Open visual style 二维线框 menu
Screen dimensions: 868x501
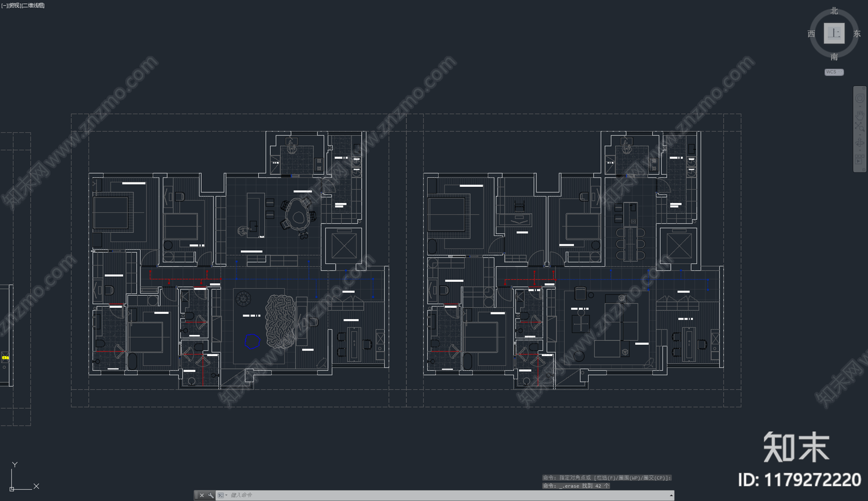point(33,5)
